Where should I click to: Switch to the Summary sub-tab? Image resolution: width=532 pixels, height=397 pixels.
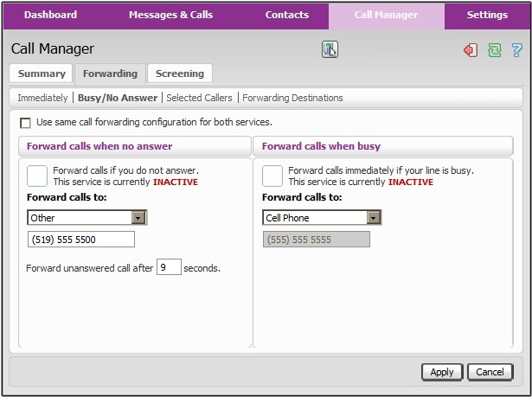41,74
